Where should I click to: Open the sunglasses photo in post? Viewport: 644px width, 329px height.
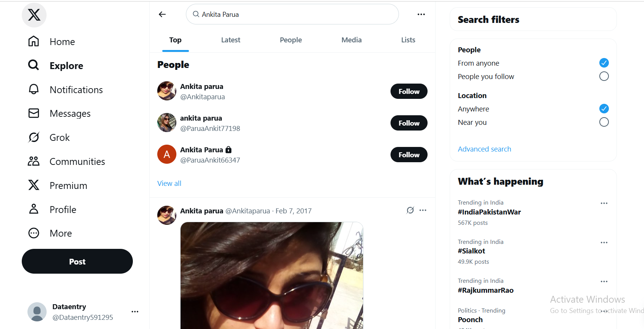(x=271, y=275)
